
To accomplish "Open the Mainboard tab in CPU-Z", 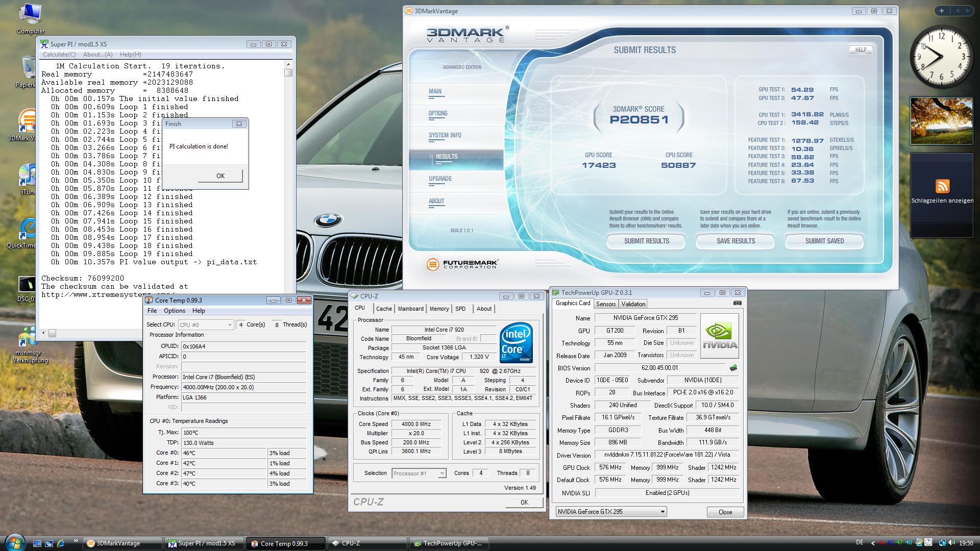I will click(x=410, y=309).
